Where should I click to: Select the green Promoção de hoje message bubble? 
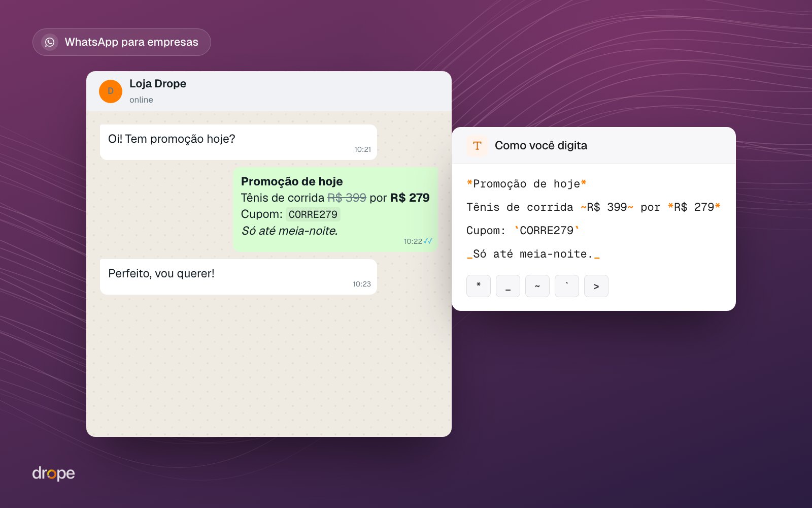click(x=335, y=209)
